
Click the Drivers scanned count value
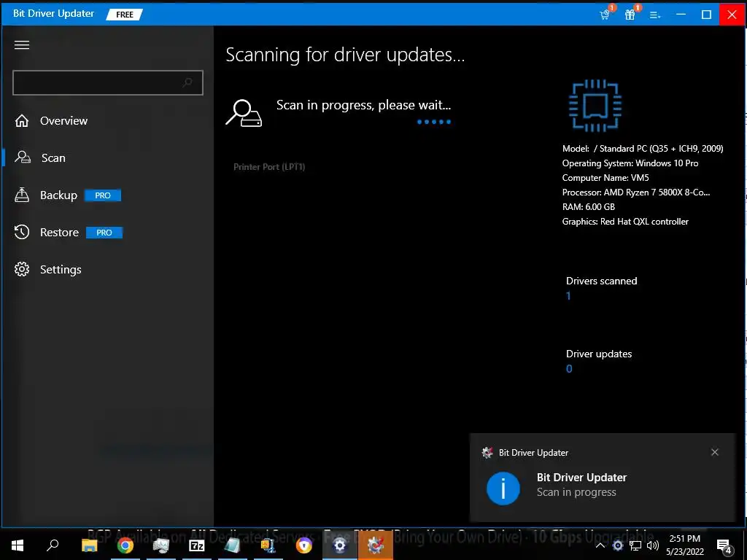[568, 296]
